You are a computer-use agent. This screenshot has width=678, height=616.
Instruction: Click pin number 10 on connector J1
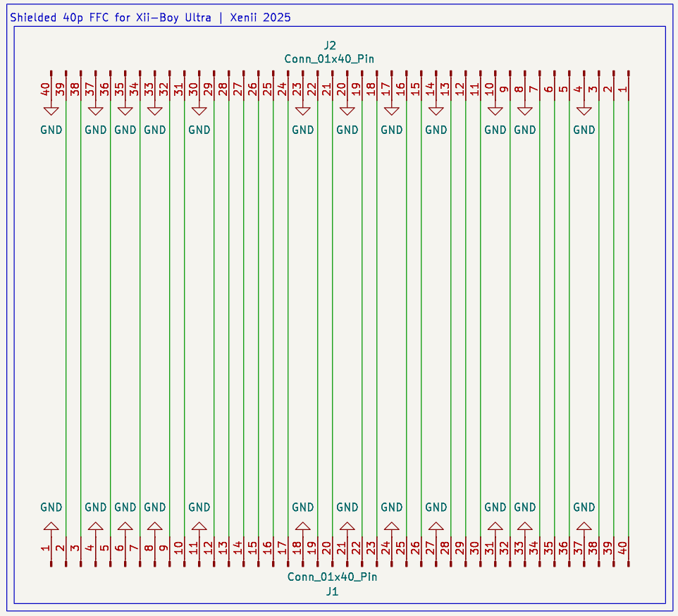[x=178, y=548]
